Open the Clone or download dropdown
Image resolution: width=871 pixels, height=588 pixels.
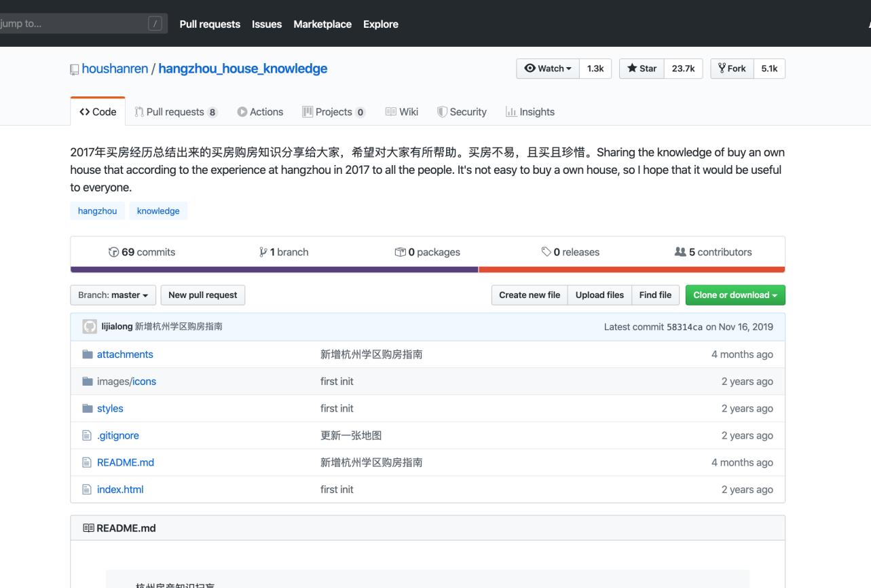pyautogui.click(x=735, y=295)
